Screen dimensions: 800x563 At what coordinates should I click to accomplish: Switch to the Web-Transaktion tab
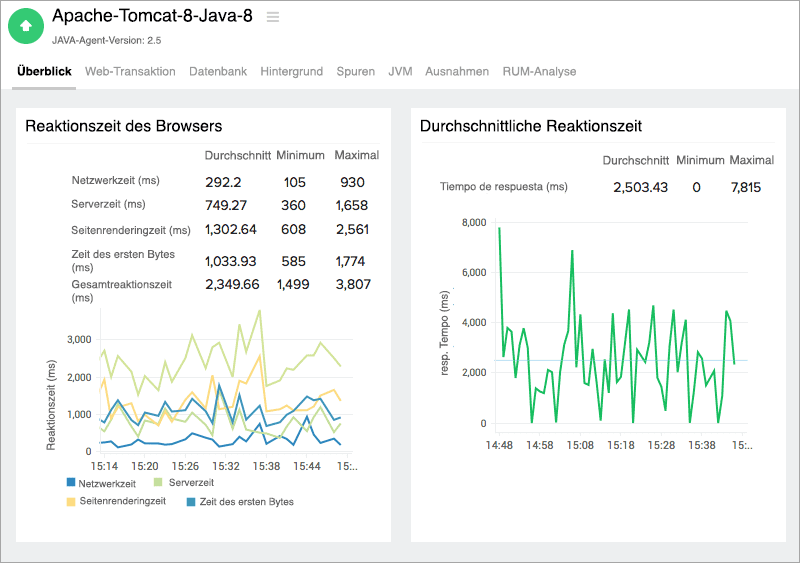click(130, 72)
